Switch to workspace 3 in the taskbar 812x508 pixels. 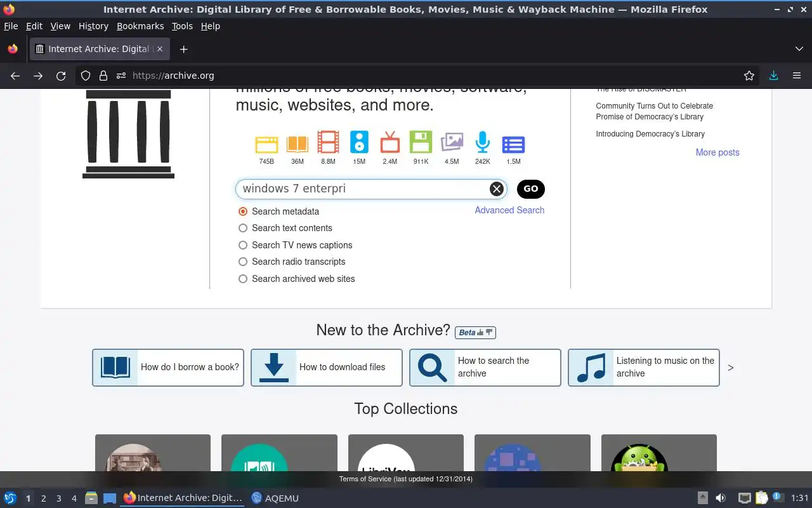59,498
